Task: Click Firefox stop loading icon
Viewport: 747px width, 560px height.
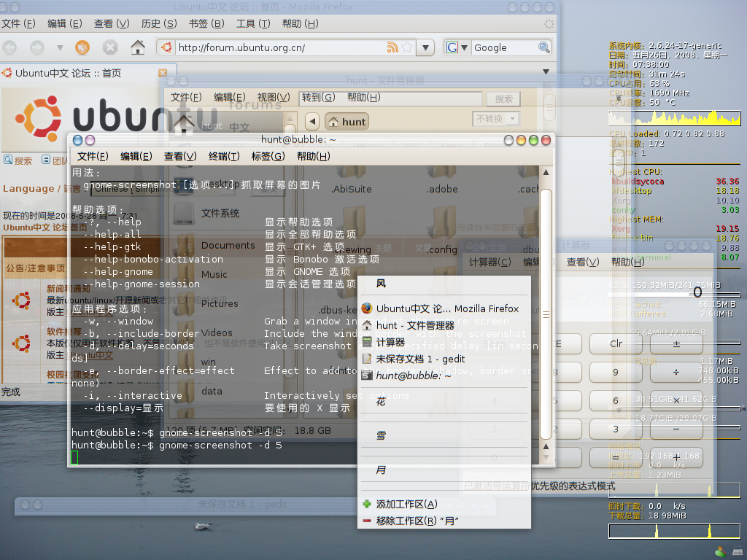Action: (x=110, y=47)
